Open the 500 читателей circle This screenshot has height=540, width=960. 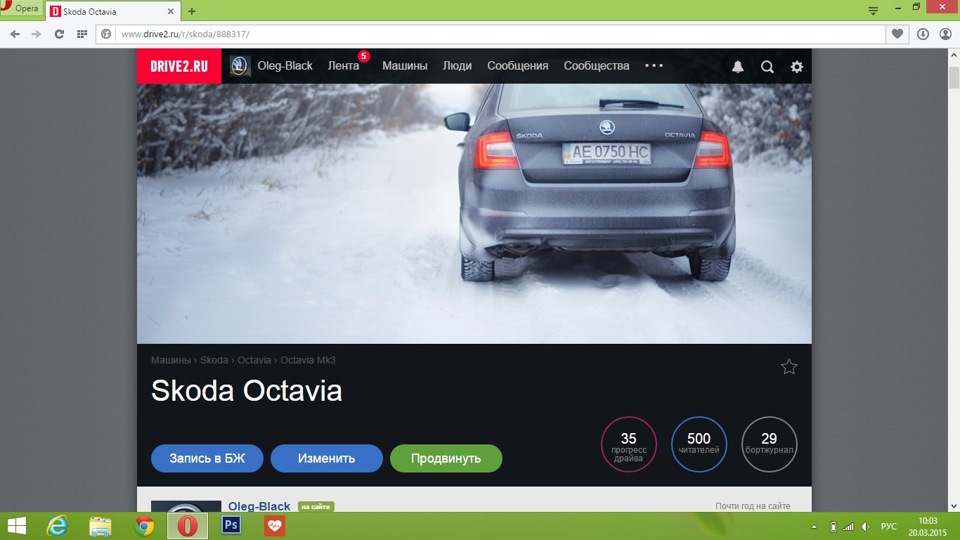699,444
